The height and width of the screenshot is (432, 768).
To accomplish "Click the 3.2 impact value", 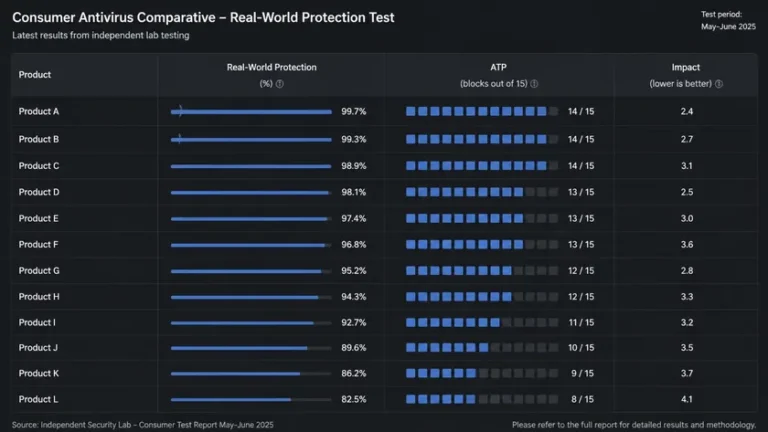I will tap(687, 323).
